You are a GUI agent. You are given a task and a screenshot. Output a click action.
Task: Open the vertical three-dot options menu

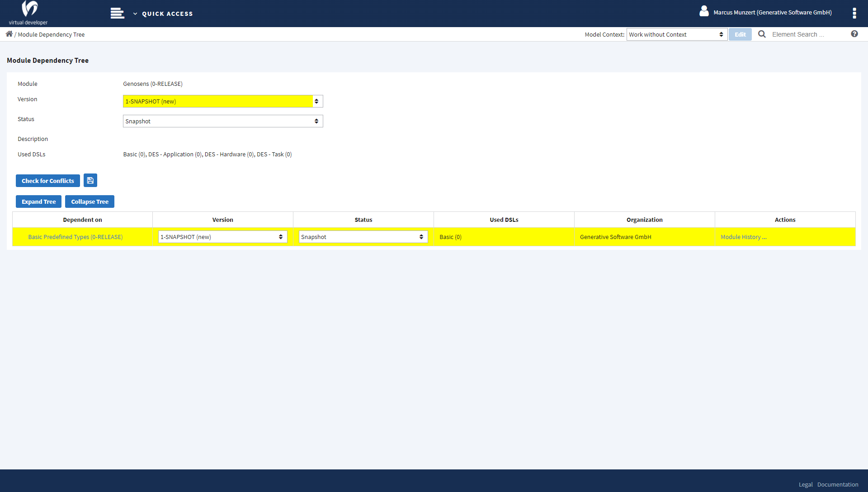point(854,13)
